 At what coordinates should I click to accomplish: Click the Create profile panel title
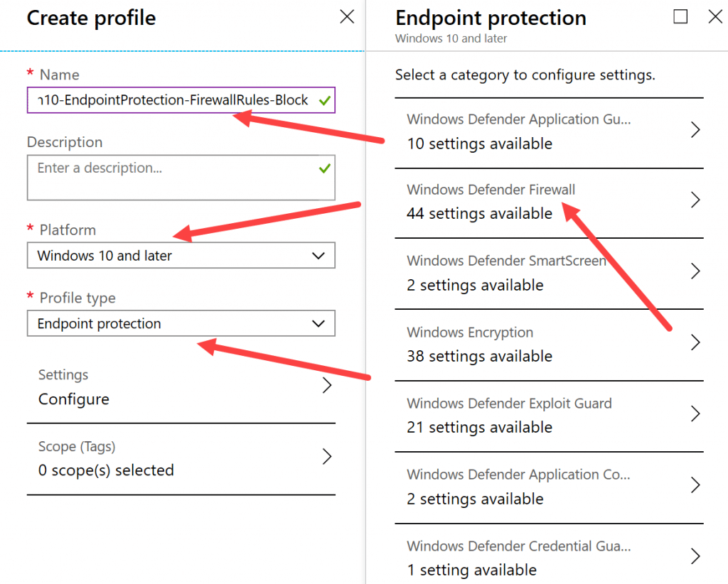pos(91,18)
